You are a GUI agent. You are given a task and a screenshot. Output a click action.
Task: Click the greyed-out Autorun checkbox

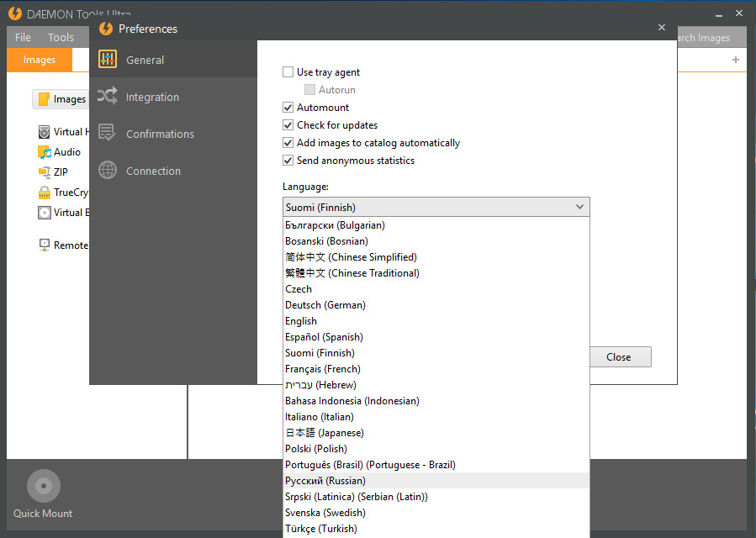click(309, 90)
